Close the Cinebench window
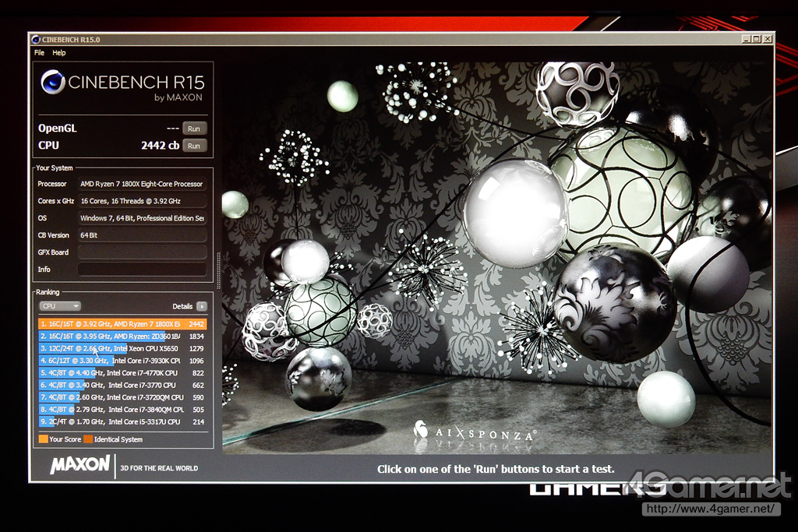The image size is (798, 532). [767, 39]
